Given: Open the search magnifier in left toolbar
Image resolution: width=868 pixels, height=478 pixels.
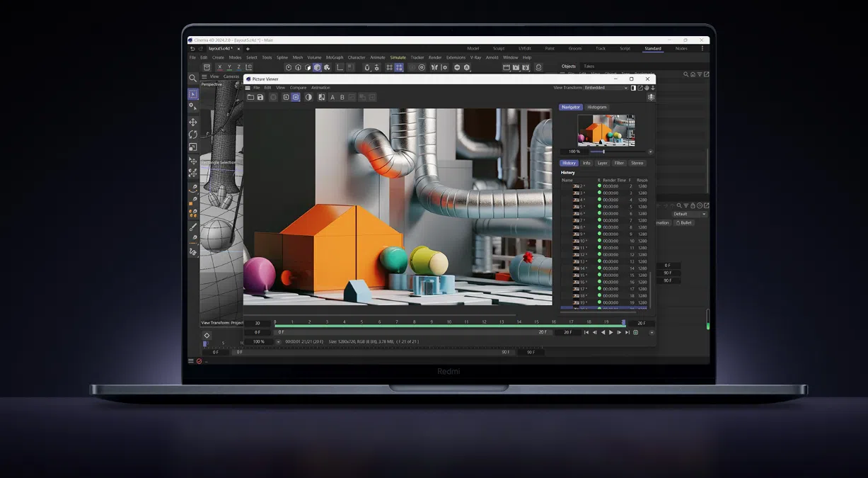Looking at the screenshot, I should (x=192, y=78).
